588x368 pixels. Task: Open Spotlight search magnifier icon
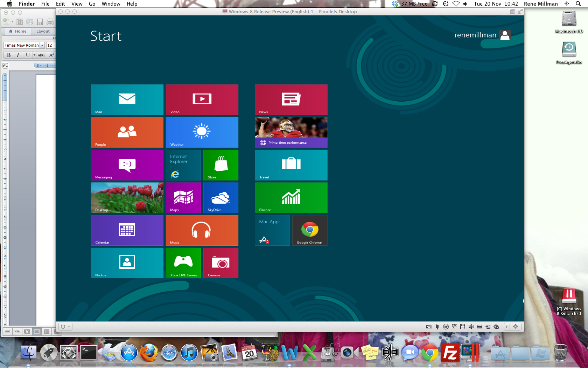(x=578, y=4)
